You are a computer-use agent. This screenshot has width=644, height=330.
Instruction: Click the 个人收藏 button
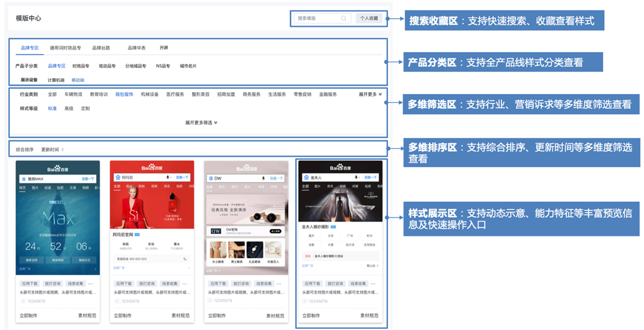[x=369, y=18]
